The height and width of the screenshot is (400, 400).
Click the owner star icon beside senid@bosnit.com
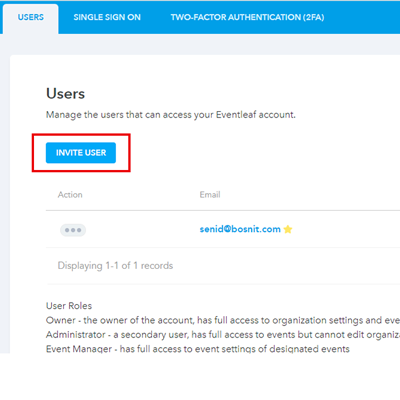288,229
